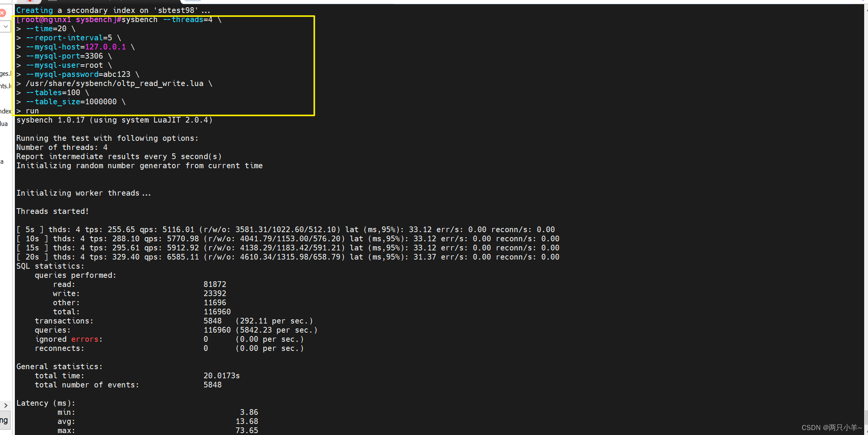
Task: Click the 'Latency (ms):' heading
Action: 46,403
